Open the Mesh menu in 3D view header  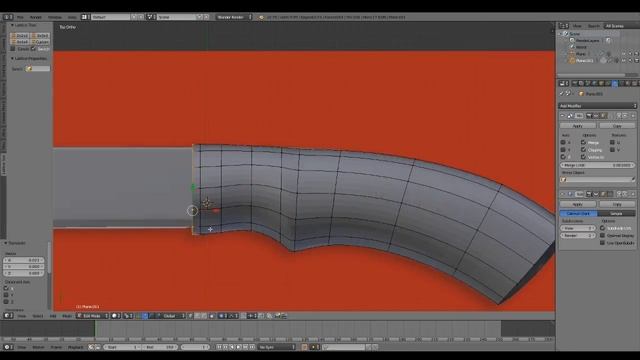coord(67,316)
